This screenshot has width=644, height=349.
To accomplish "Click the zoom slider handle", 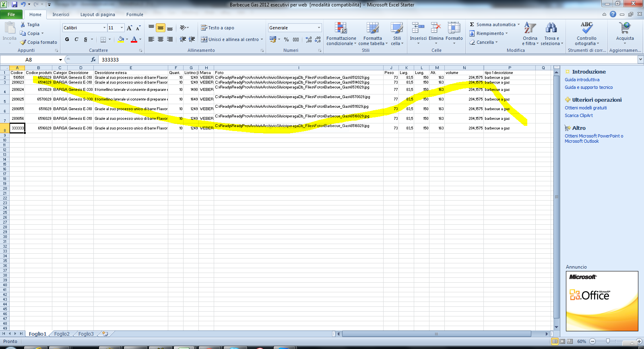I will tap(608, 341).
